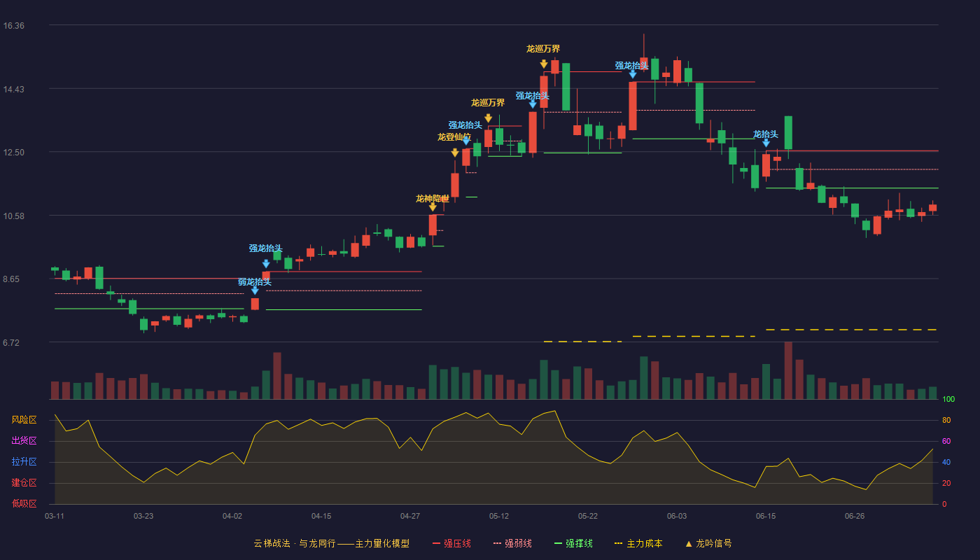Toggle the 强撑线 legend entry
The width and height of the screenshot is (980, 560).
click(x=573, y=543)
